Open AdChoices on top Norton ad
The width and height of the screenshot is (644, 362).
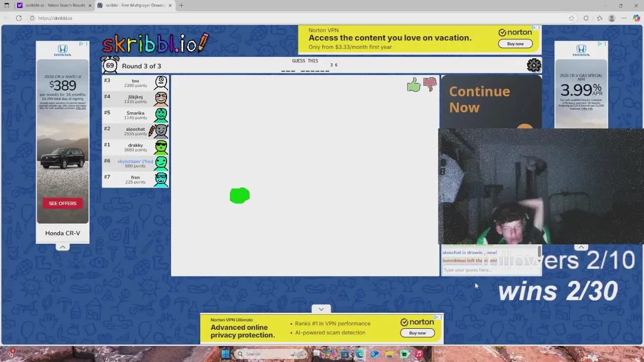pos(534,28)
